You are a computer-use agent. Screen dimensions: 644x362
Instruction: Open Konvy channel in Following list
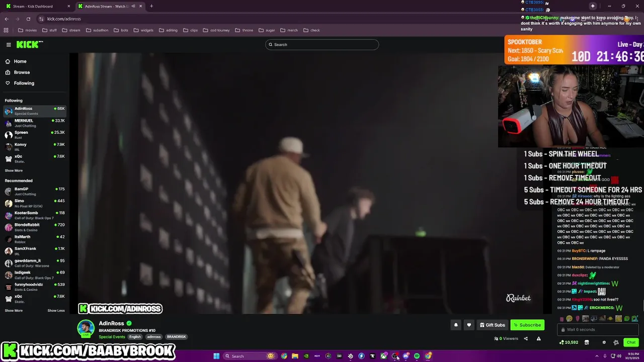tap(34, 146)
